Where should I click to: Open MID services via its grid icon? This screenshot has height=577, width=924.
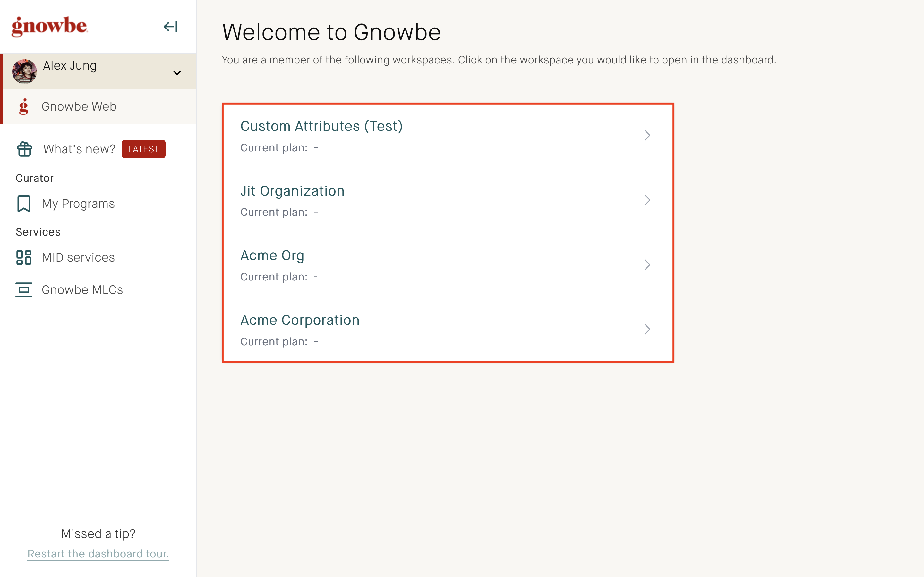pos(24,258)
